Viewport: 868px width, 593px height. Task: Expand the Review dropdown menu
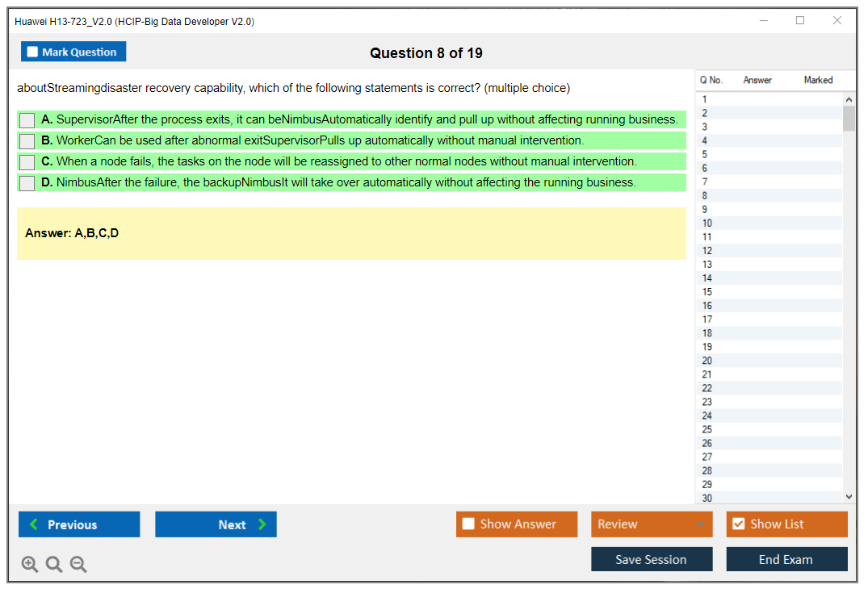click(x=699, y=524)
